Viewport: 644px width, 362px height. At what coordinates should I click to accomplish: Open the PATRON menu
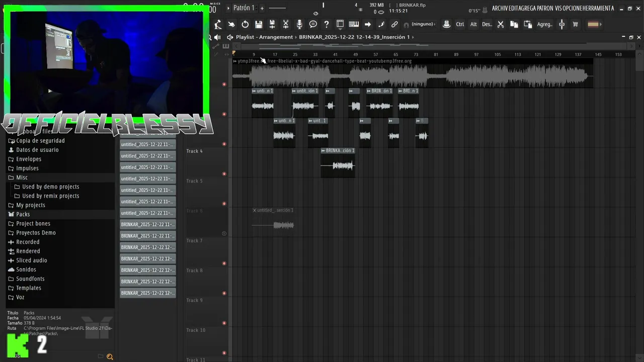click(x=545, y=9)
